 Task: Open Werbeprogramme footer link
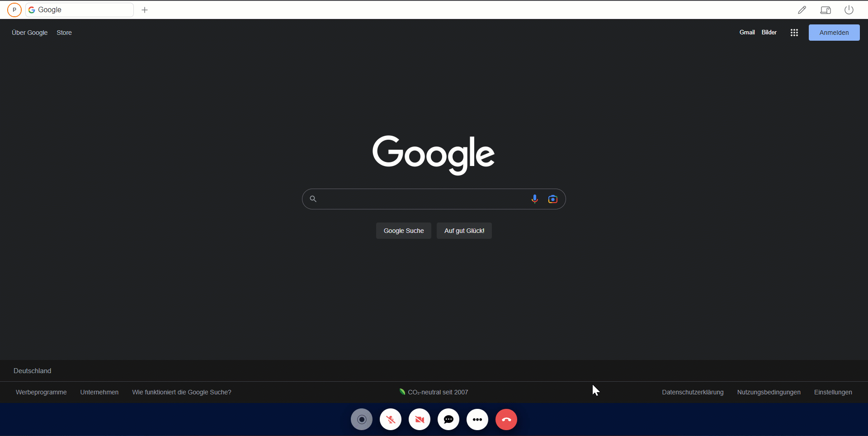(x=41, y=392)
